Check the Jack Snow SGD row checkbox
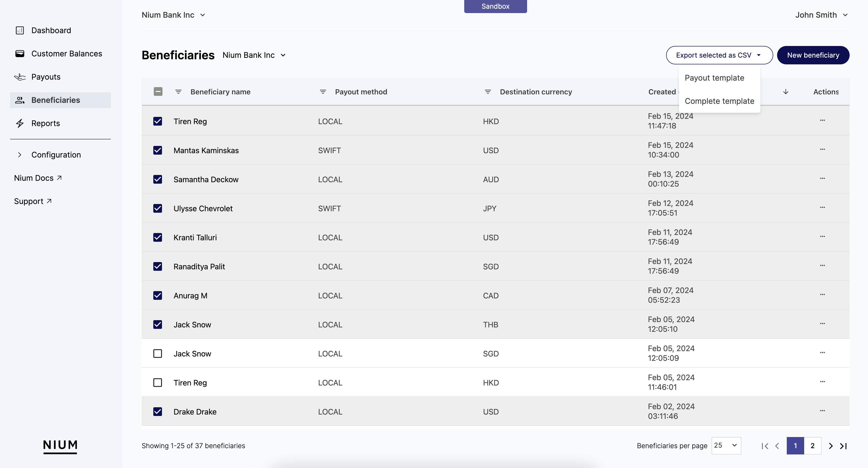 point(157,353)
